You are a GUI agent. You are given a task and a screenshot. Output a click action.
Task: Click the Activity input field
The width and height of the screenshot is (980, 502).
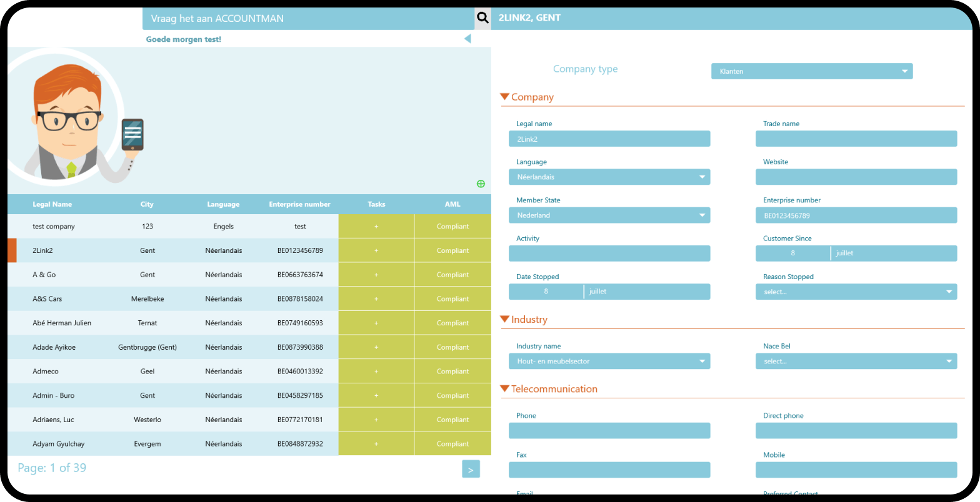(609, 253)
